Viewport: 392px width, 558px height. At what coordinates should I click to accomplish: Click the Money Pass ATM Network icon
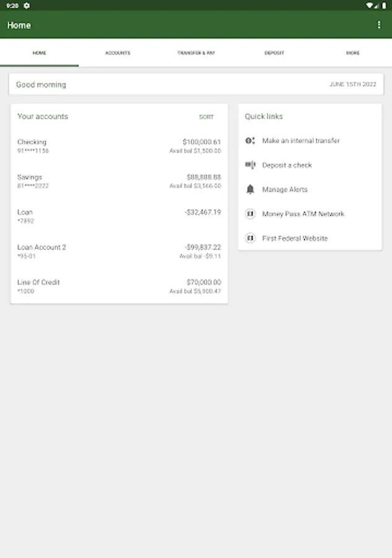(x=250, y=214)
